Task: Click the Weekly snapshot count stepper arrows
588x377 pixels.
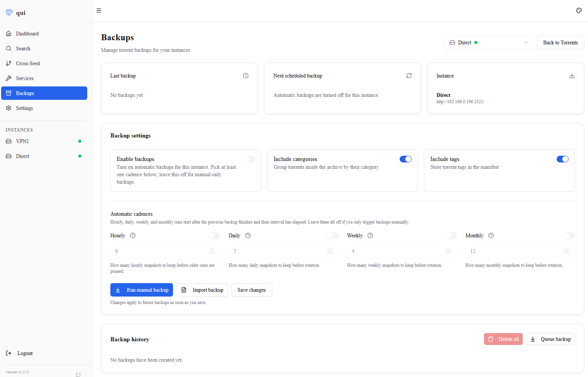Action: click(x=449, y=251)
